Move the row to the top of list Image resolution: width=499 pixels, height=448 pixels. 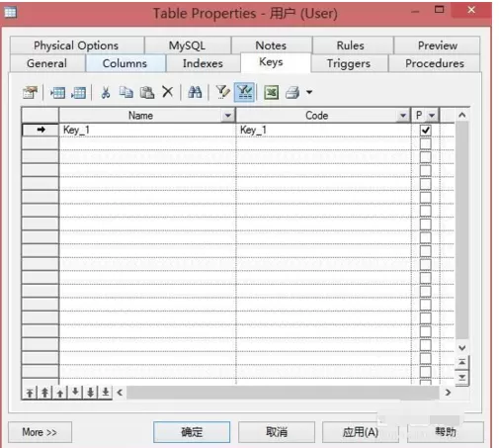click(30, 393)
